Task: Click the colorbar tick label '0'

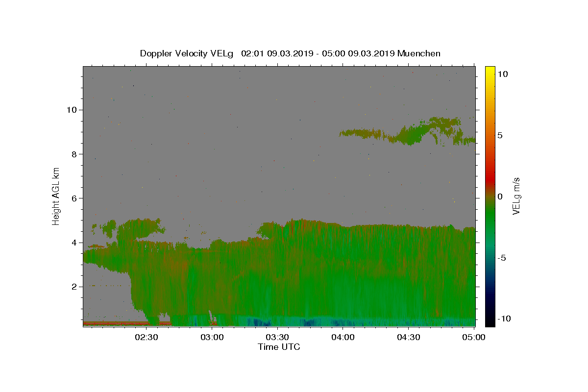Action: pyautogui.click(x=500, y=196)
